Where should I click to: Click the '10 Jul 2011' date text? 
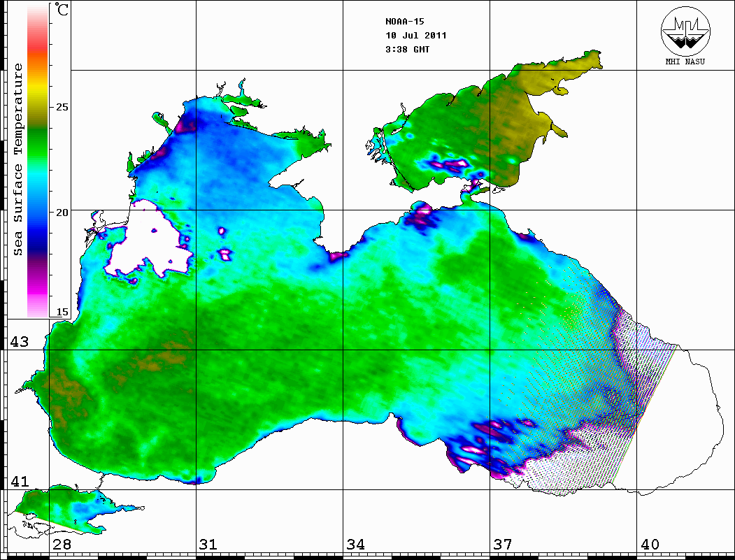tap(416, 36)
